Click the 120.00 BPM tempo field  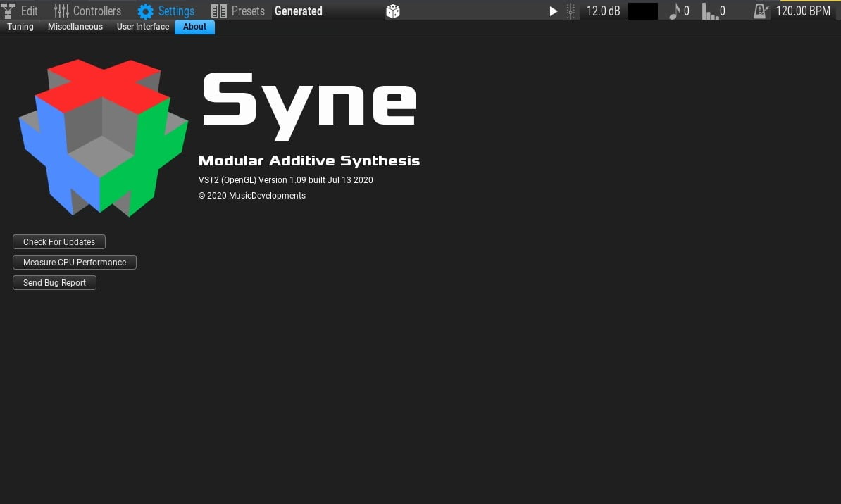(x=803, y=11)
